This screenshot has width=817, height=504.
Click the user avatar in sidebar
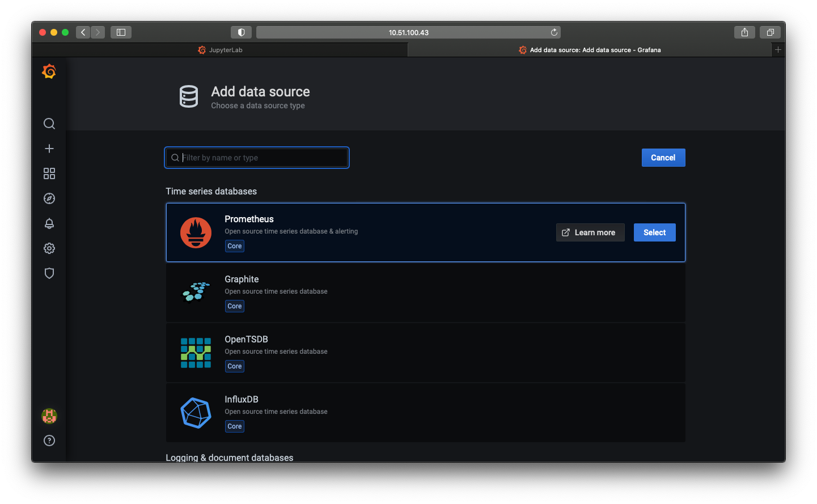[x=49, y=416]
